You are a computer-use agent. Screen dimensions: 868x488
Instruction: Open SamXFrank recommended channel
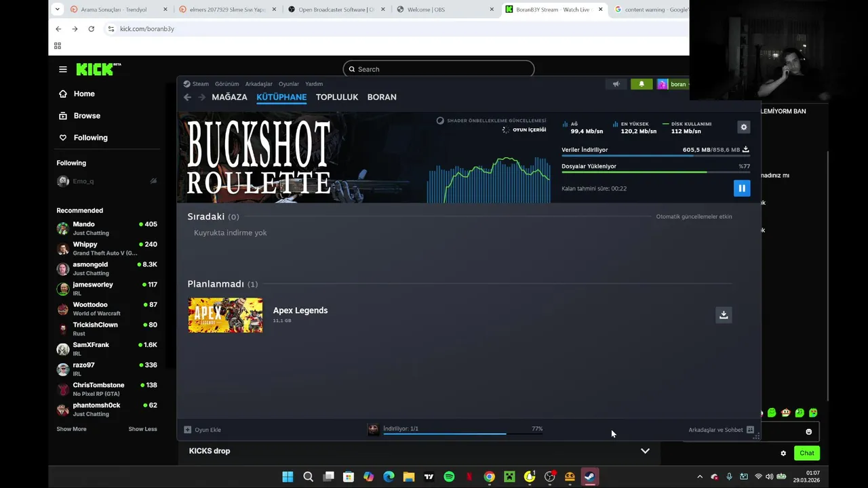point(106,349)
